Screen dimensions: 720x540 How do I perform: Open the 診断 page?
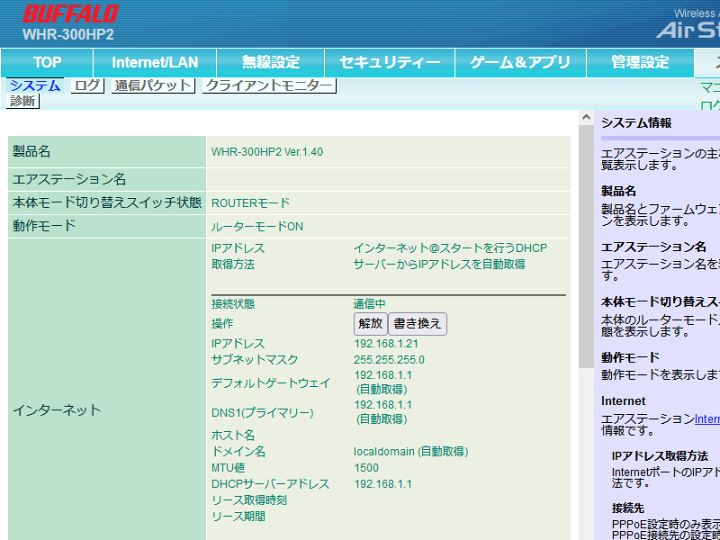[x=22, y=101]
